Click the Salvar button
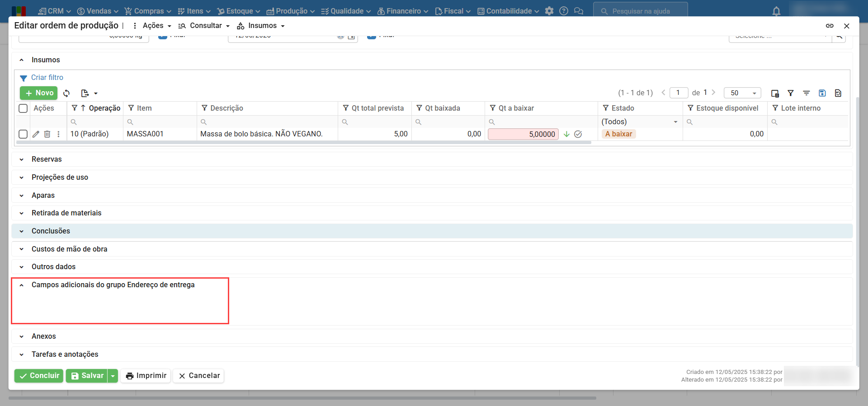The height and width of the screenshot is (406, 868). tap(87, 376)
